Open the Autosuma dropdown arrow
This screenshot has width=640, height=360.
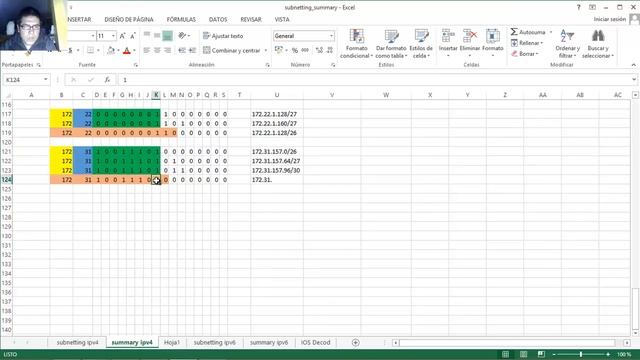pyautogui.click(x=551, y=32)
